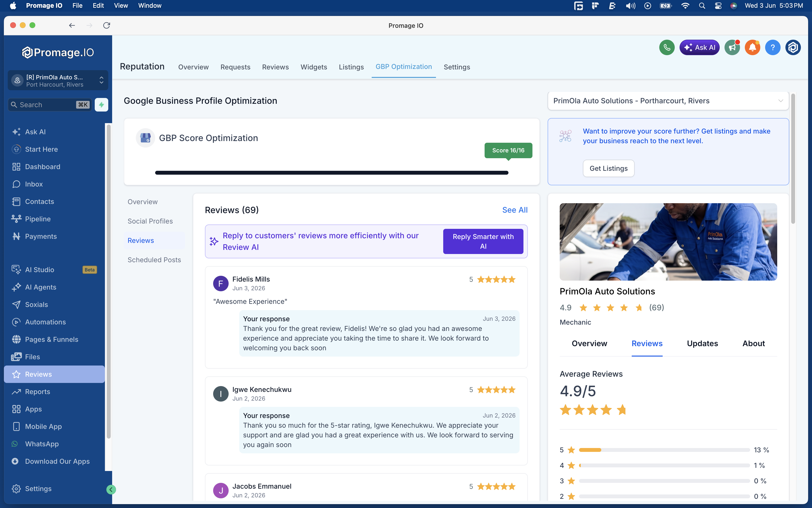Click the PrimOla mechanic photo thumbnail
The height and width of the screenshot is (508, 812).
[668, 242]
